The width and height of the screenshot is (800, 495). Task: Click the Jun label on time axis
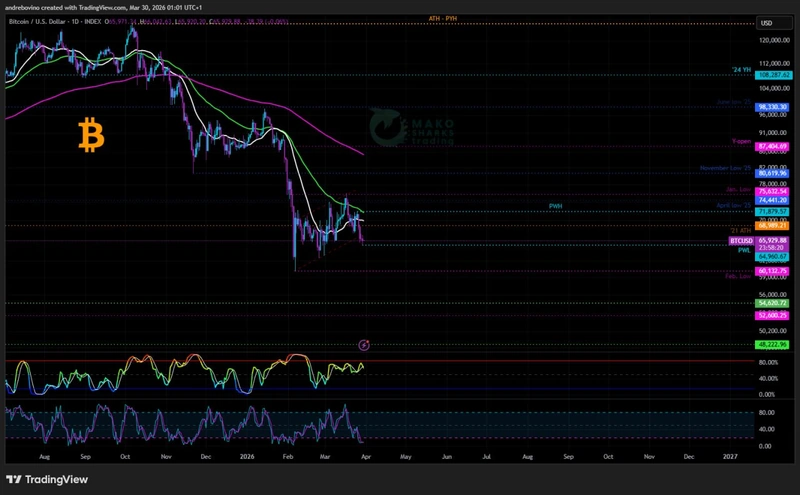[446, 455]
